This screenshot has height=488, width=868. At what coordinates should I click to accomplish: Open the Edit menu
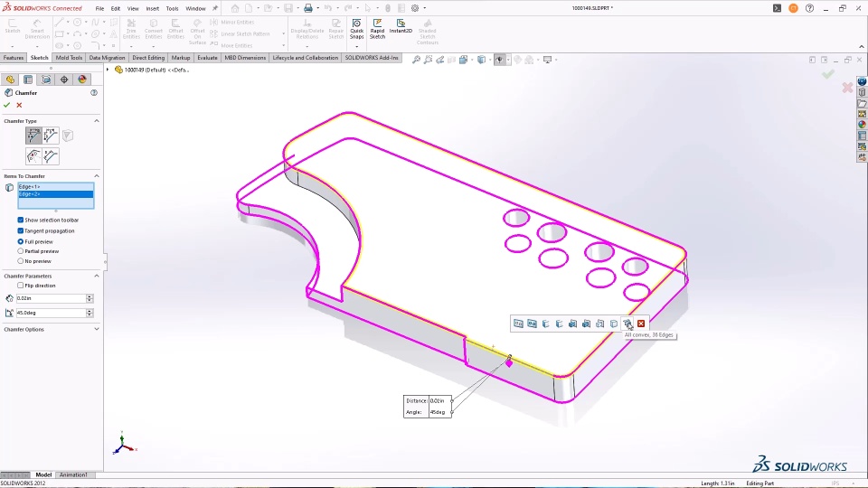pos(115,9)
